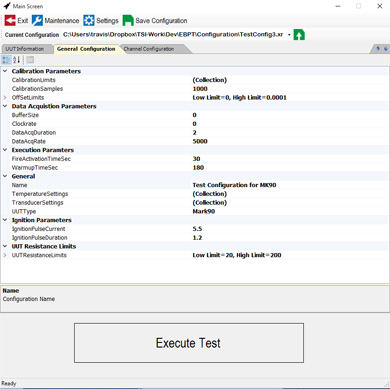Select the Clockrate property
Screen dimensions: 390x389
pyautogui.click(x=24, y=124)
